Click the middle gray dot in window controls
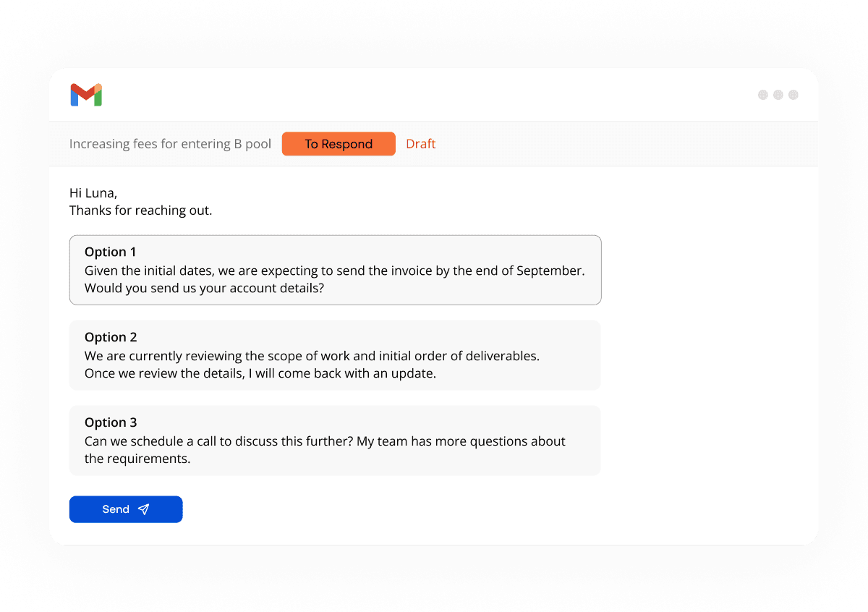868x612 pixels. 778,95
